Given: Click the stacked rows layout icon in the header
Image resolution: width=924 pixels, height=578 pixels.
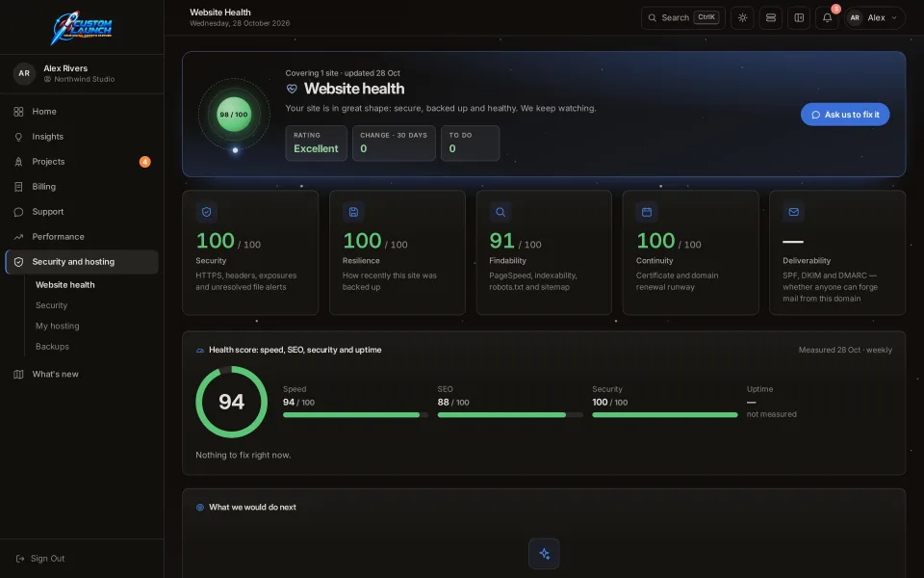Looking at the screenshot, I should [x=771, y=17].
